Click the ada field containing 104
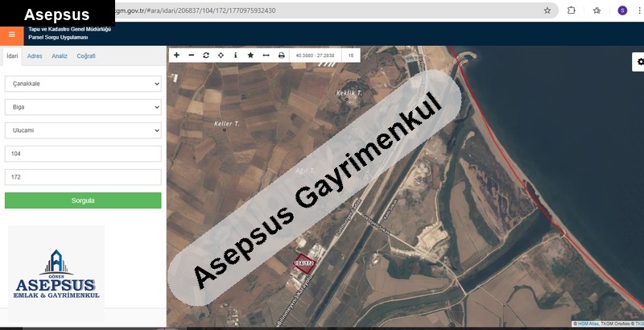 tap(83, 154)
